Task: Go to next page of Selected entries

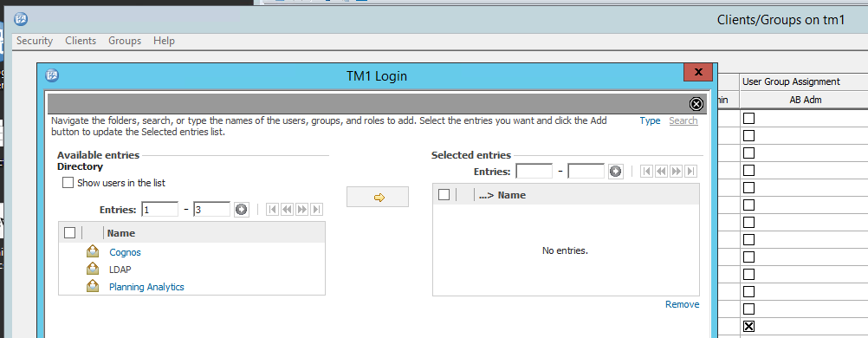Action: 676,172
